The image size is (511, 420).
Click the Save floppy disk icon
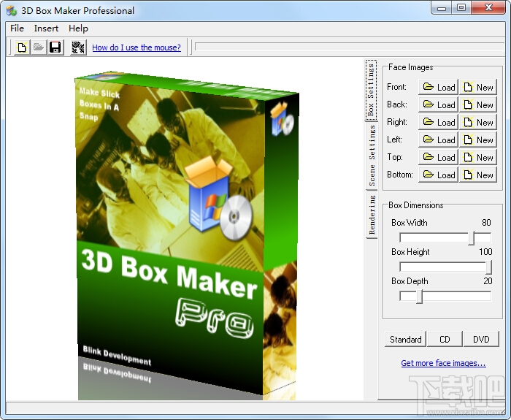(55, 47)
